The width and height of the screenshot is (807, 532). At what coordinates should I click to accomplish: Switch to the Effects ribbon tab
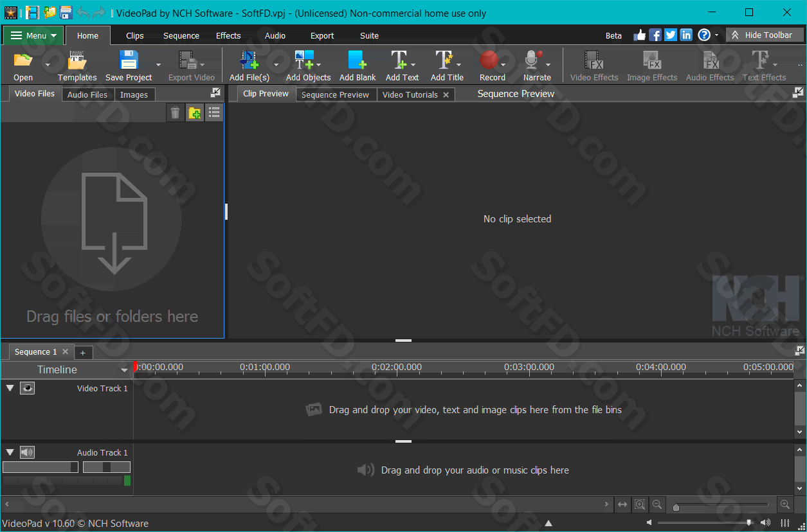click(x=228, y=35)
